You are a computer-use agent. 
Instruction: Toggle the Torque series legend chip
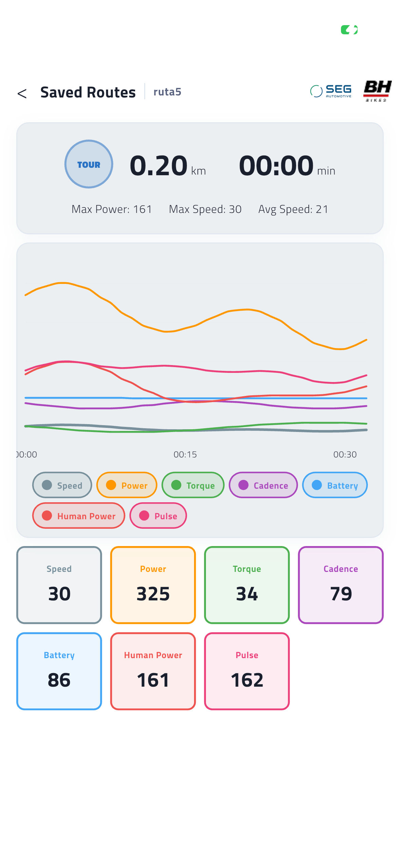193,485
